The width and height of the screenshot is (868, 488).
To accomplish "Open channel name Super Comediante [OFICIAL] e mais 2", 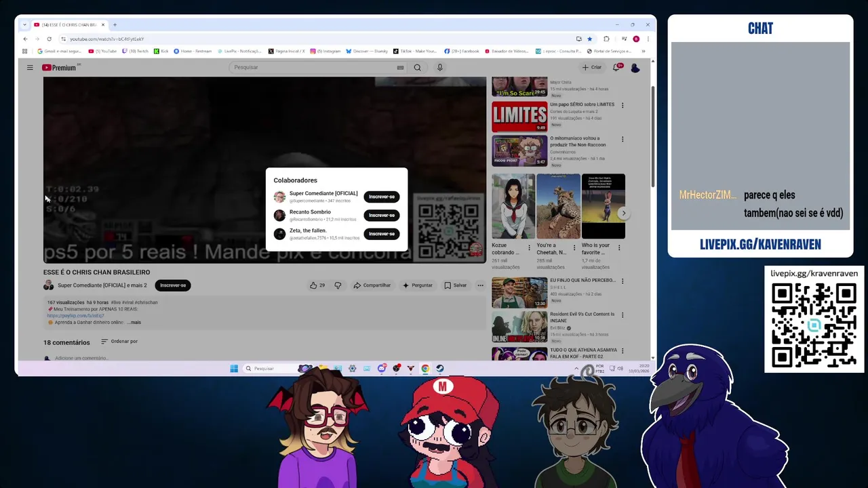I will tap(102, 285).
